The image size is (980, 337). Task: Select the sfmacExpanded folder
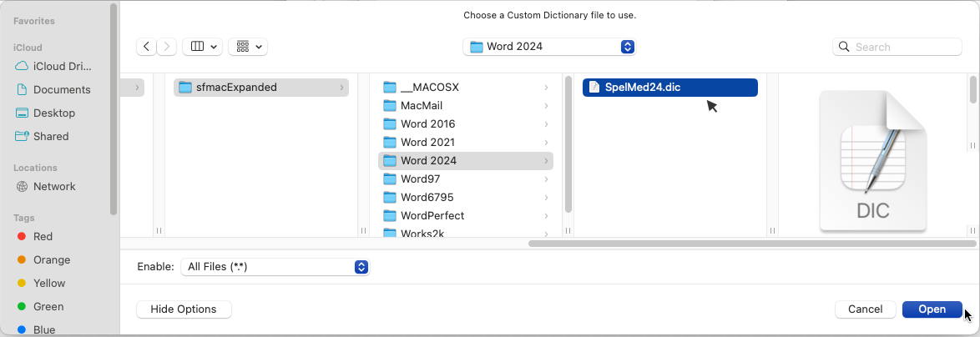point(261,88)
